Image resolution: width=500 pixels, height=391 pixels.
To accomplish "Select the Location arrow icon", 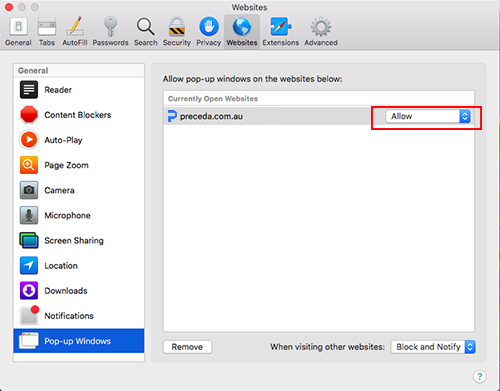I will click(29, 265).
